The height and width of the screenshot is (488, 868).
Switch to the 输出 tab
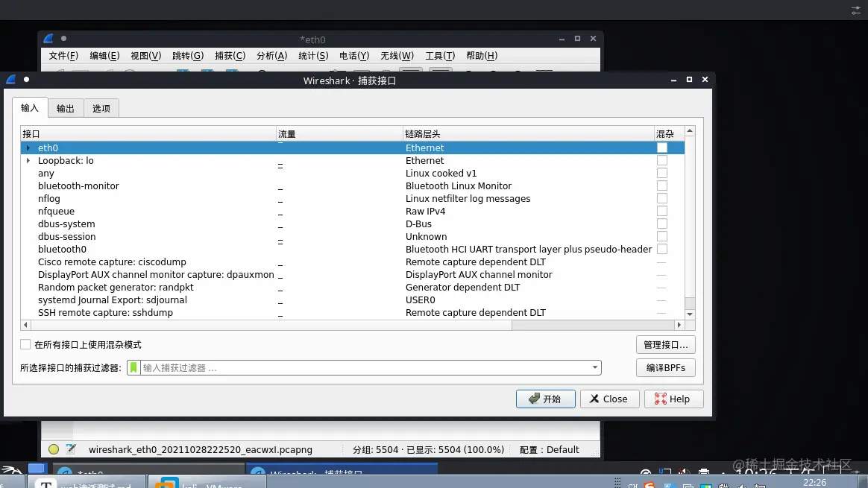[x=66, y=109]
